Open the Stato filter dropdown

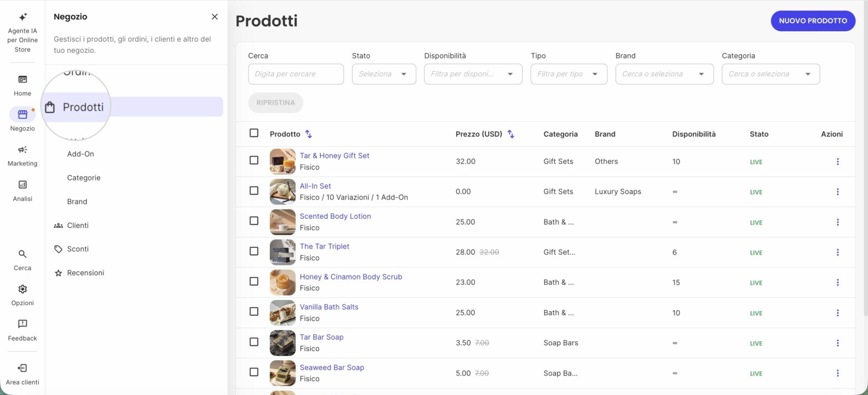[x=384, y=74]
